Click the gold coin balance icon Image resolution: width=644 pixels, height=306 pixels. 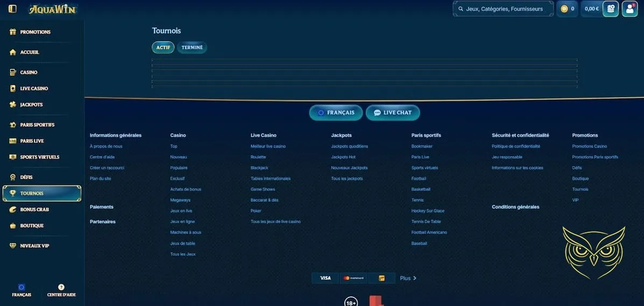(564, 9)
